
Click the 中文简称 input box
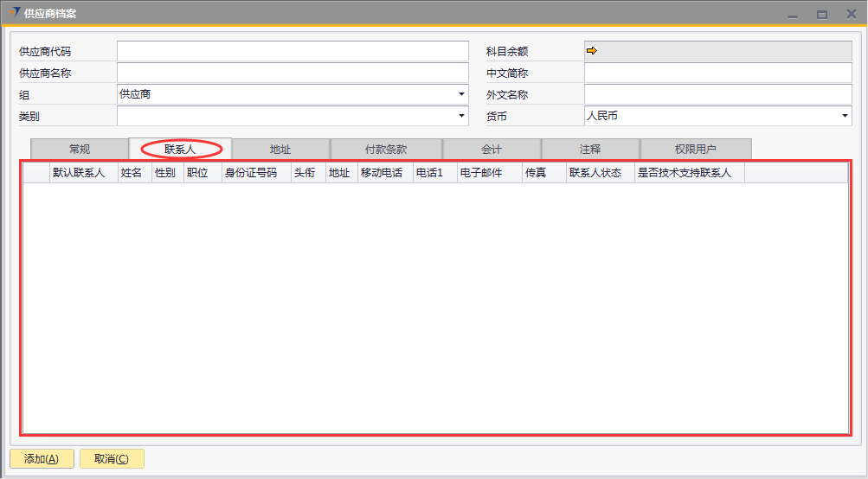(717, 73)
